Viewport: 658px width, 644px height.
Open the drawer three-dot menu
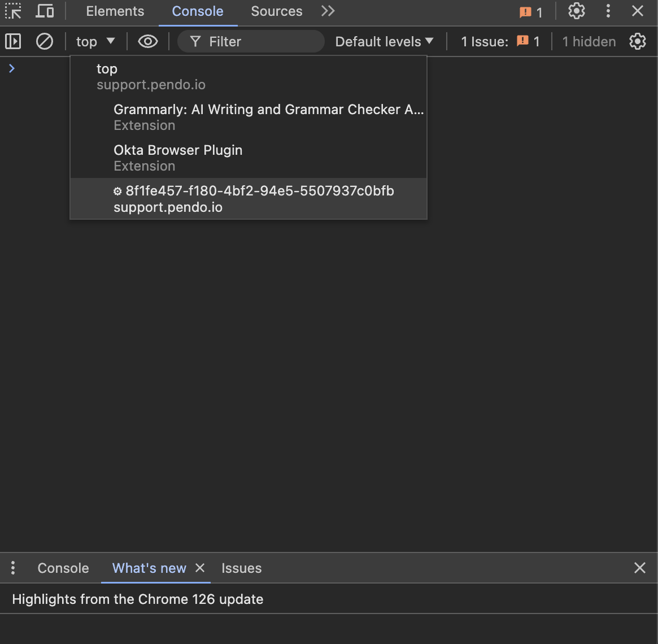[x=13, y=568]
